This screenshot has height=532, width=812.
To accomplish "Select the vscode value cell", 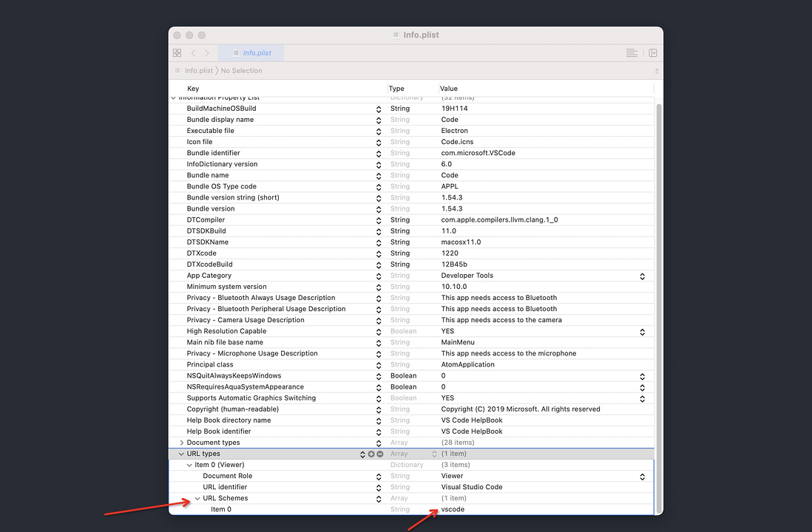I will coord(453,509).
